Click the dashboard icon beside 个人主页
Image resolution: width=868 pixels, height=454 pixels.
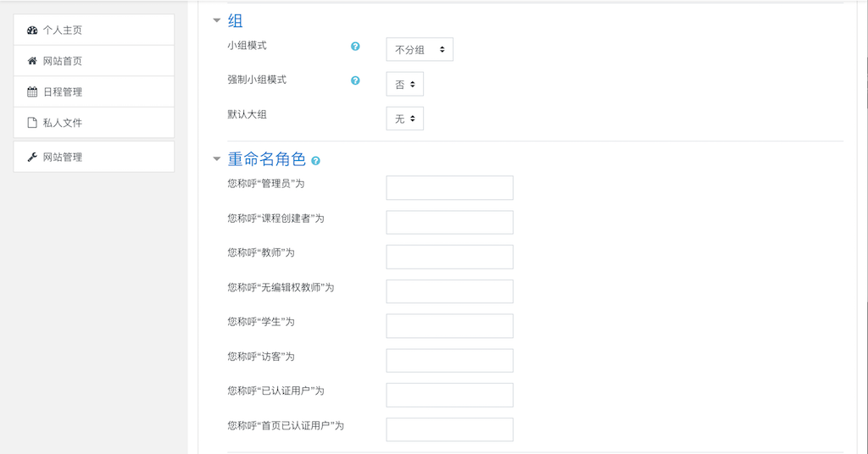click(32, 30)
